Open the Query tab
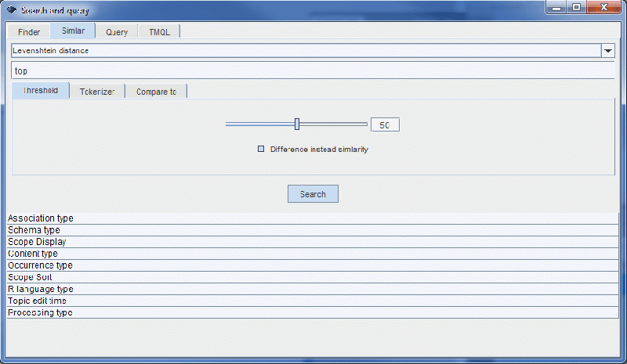627x364 pixels. (116, 31)
